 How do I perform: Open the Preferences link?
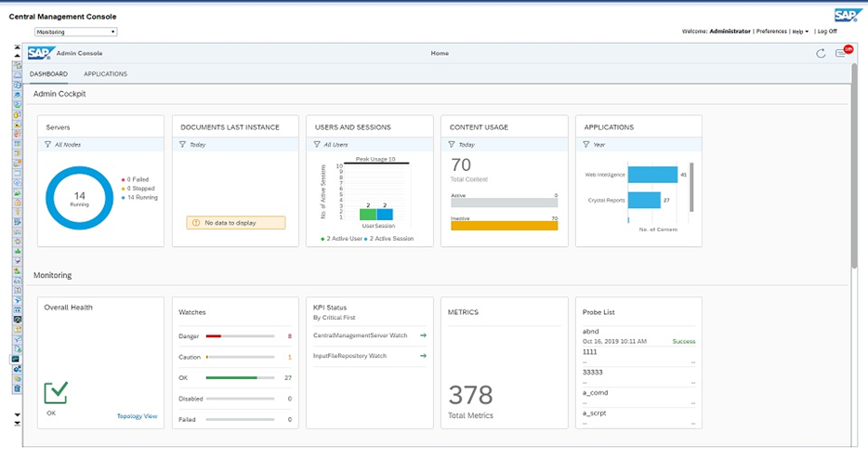tap(770, 32)
